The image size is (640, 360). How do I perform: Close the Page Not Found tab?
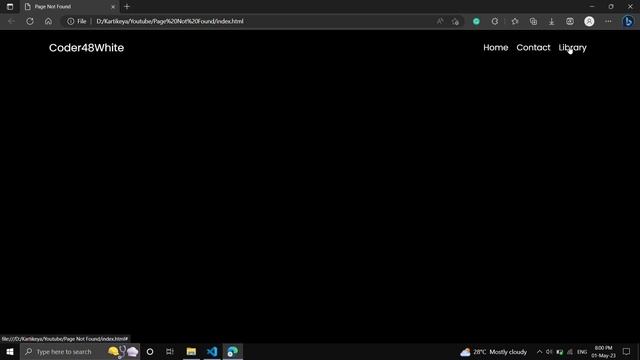click(x=113, y=7)
